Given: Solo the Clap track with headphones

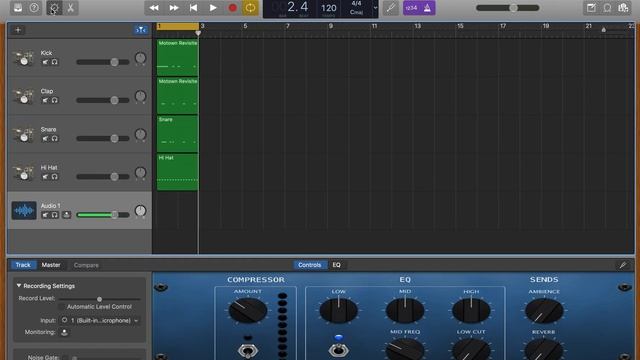Looking at the screenshot, I should (55, 100).
